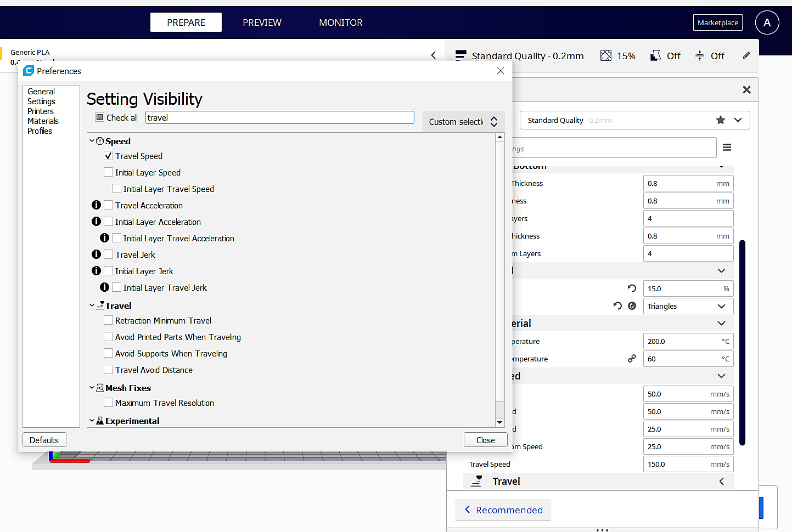792x532 pixels.
Task: Open Printers preferences page
Action: (x=41, y=111)
